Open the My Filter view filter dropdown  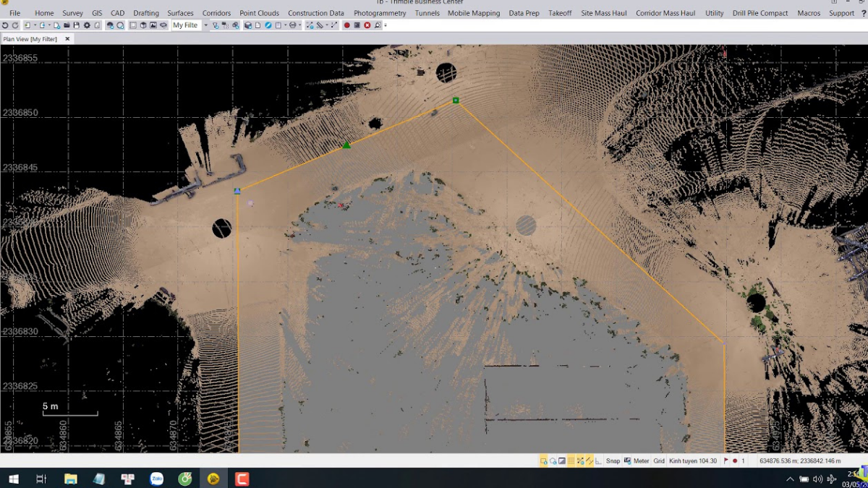coord(206,25)
